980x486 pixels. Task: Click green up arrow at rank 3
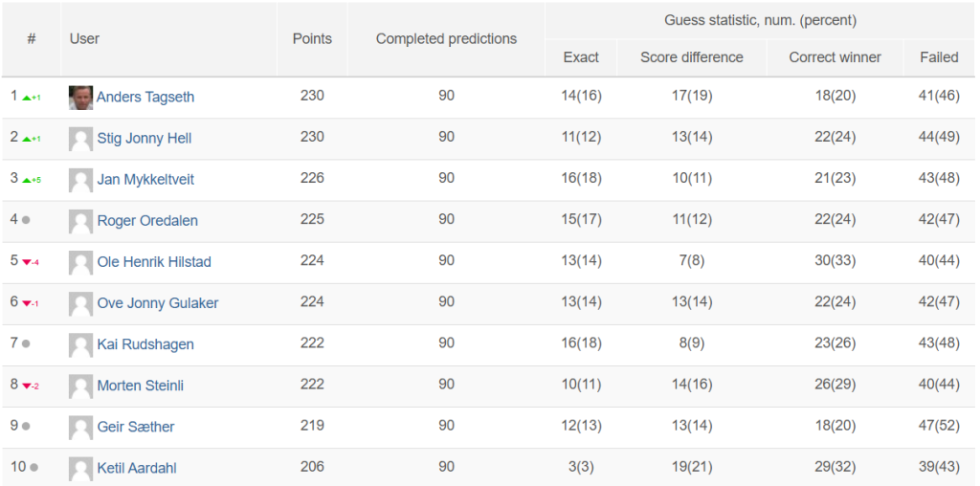point(26,181)
